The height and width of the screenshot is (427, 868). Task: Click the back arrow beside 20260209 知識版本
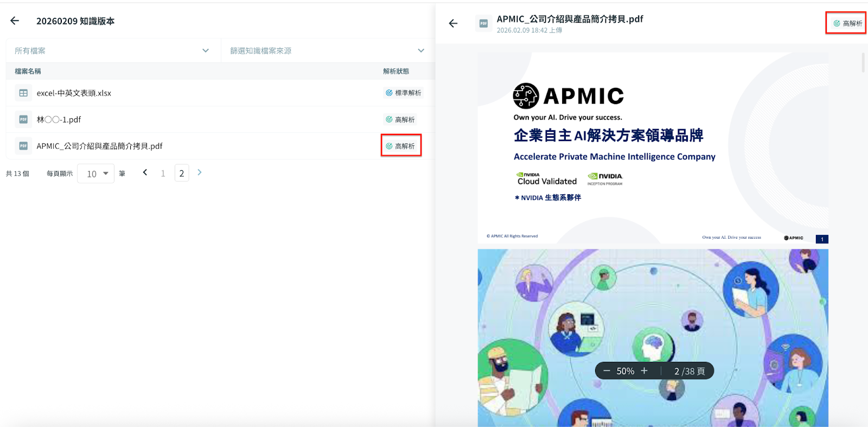pos(15,21)
